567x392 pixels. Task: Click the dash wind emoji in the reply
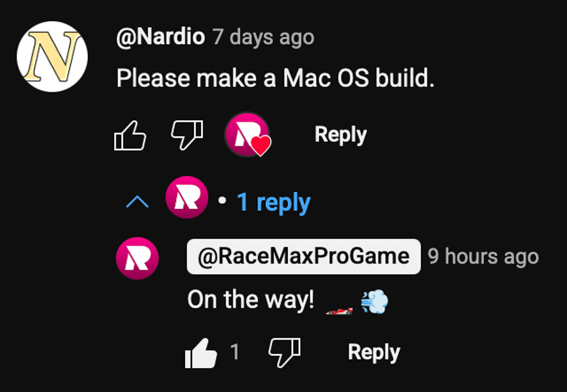pyautogui.click(x=375, y=301)
